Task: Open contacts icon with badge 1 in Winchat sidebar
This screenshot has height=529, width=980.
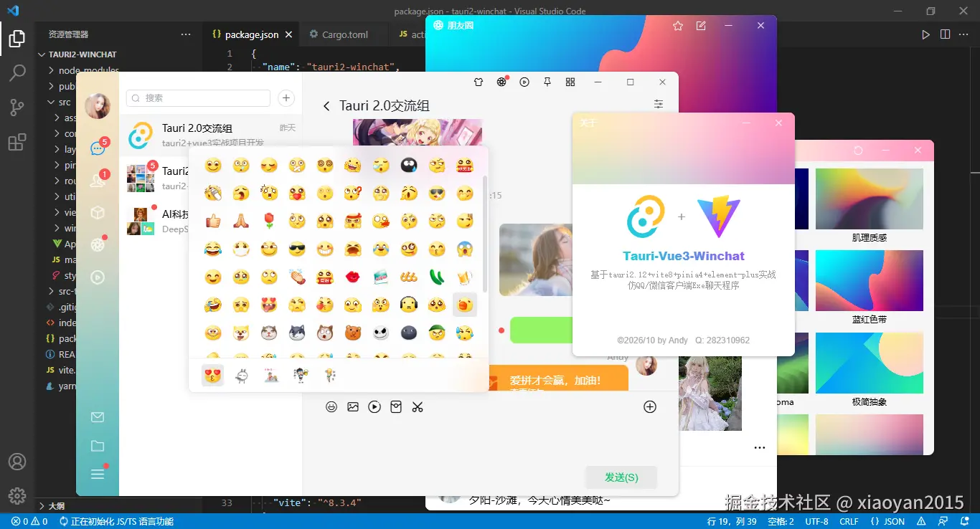Action: 98,181
